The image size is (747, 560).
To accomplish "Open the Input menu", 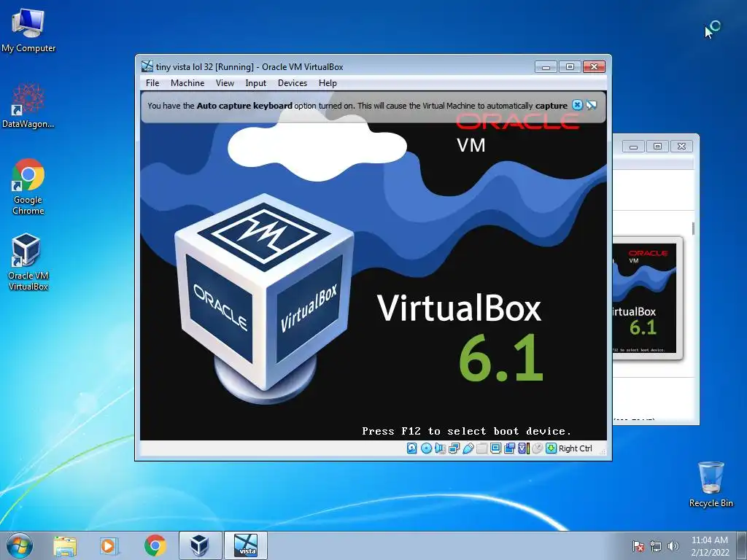I will pos(256,83).
